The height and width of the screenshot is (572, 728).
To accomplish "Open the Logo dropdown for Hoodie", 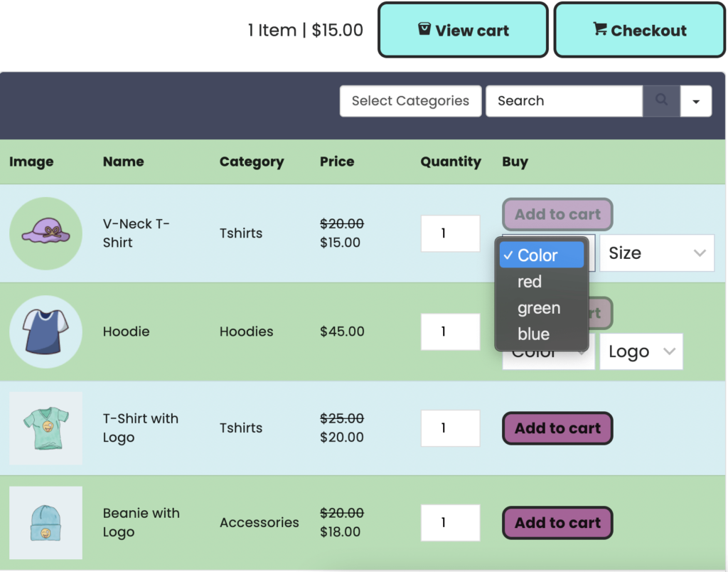I will coord(641,351).
